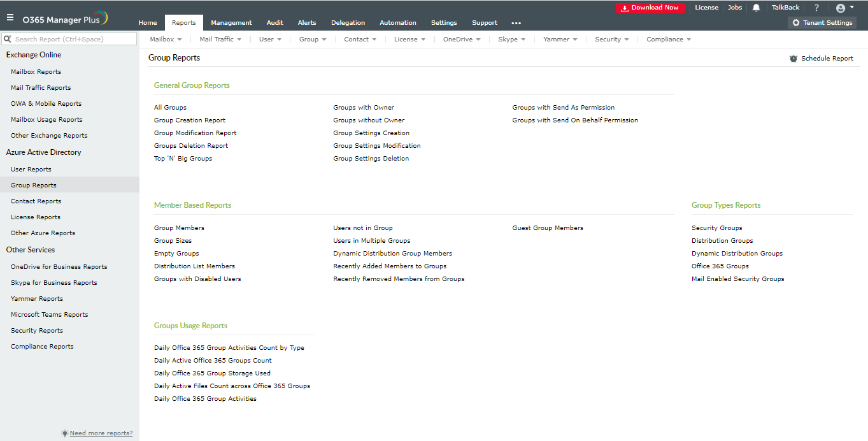Switch to the Settings tab
868x441 pixels.
click(x=444, y=23)
